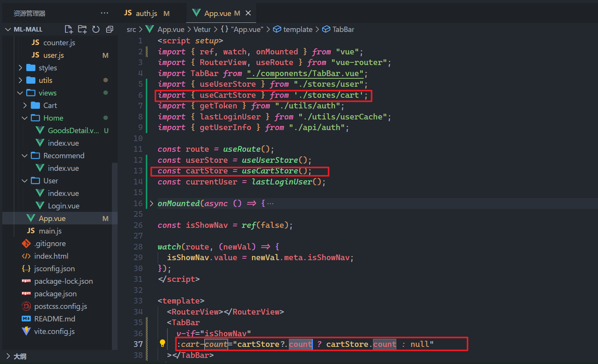Collapse the Home folder

click(x=25, y=118)
